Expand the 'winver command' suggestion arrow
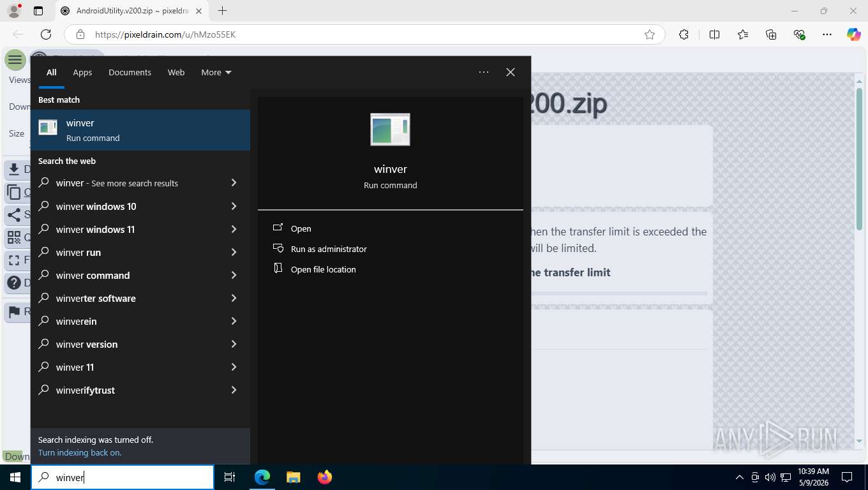This screenshot has height=490, width=868. (x=234, y=275)
